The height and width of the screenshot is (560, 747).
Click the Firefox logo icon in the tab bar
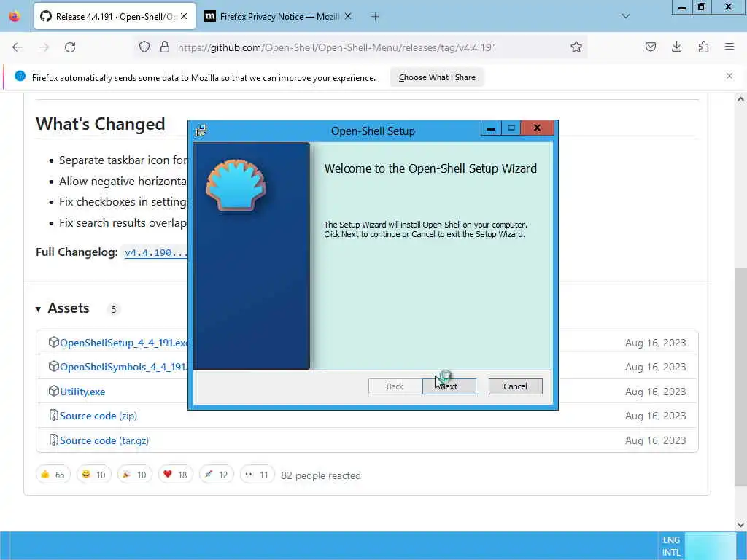coord(15,16)
